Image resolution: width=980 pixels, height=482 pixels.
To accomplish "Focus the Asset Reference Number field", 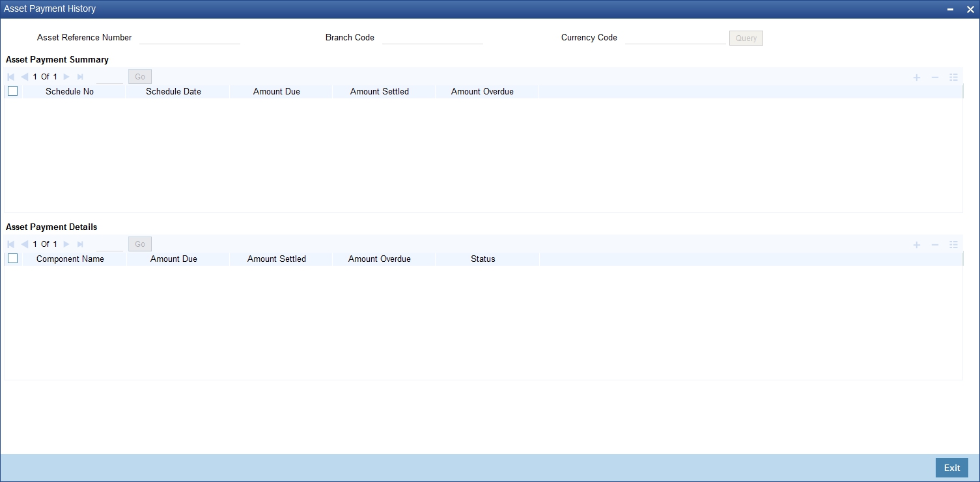I will [190, 38].
